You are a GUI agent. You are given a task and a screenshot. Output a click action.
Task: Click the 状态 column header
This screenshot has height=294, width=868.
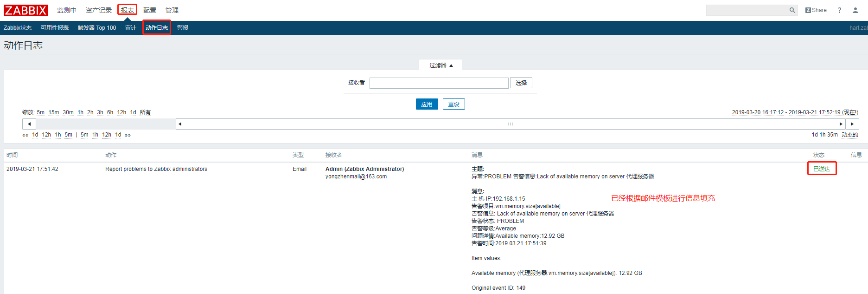819,155
